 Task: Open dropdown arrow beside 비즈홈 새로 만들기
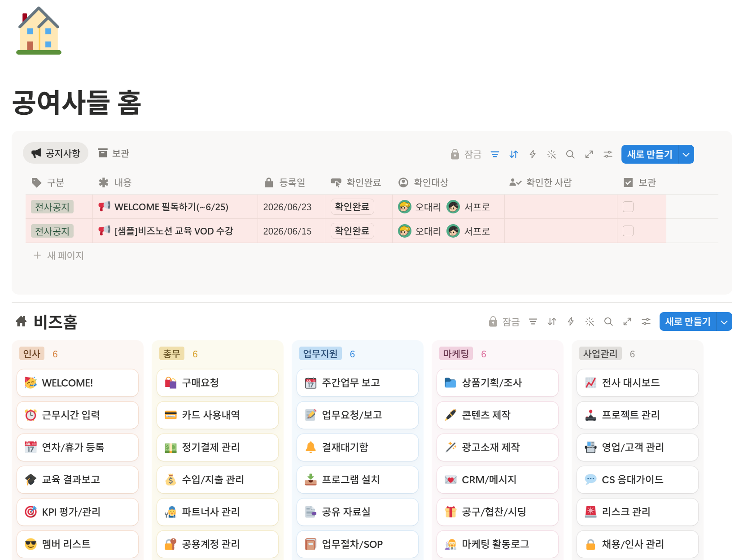coord(724,321)
